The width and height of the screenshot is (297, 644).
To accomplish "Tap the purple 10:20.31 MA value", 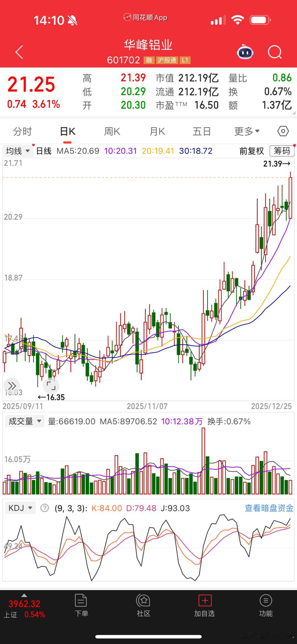I will 120,151.
